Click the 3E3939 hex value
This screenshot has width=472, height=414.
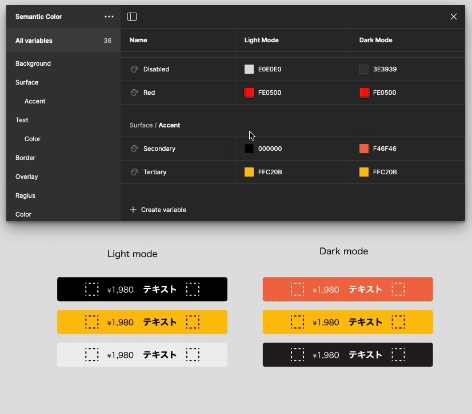[385, 69]
